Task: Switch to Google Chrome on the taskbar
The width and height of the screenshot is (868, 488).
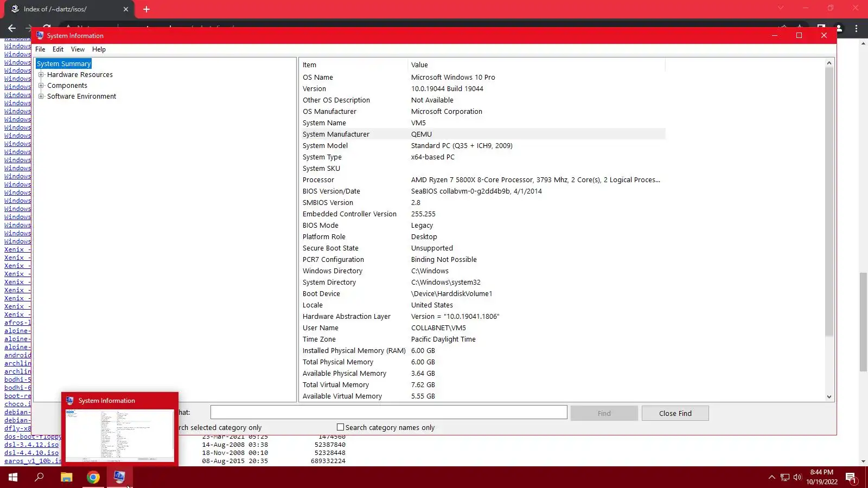Action: (93, 477)
